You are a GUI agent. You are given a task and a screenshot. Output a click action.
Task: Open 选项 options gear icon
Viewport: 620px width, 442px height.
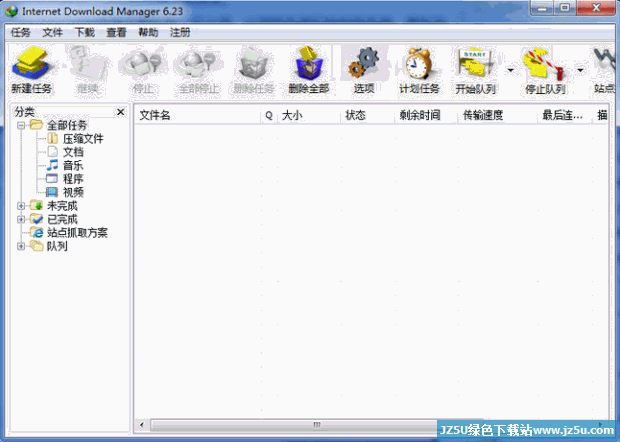364,70
